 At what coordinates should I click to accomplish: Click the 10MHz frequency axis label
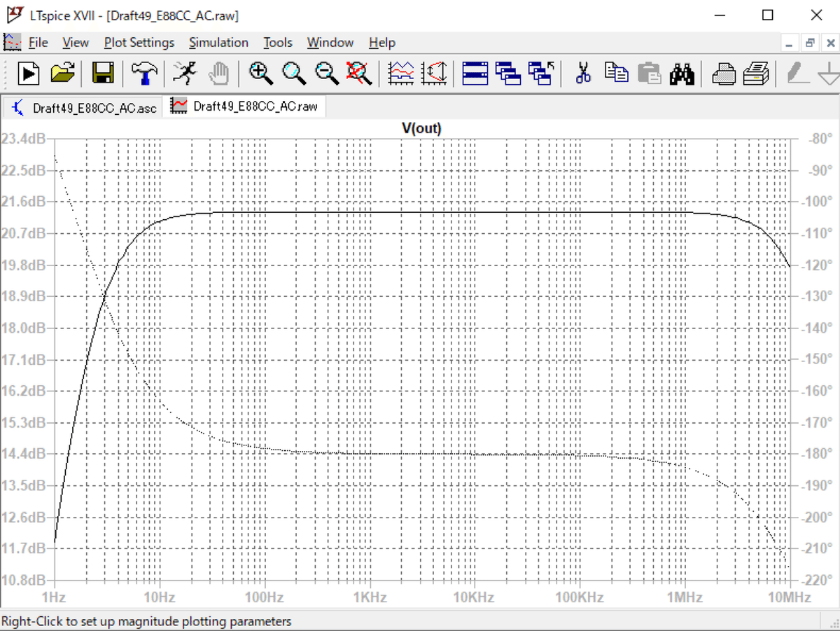[x=790, y=597]
